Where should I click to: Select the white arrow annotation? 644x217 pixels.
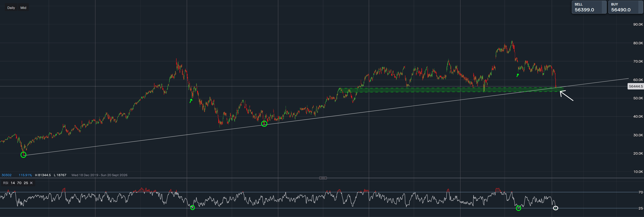pos(567,96)
